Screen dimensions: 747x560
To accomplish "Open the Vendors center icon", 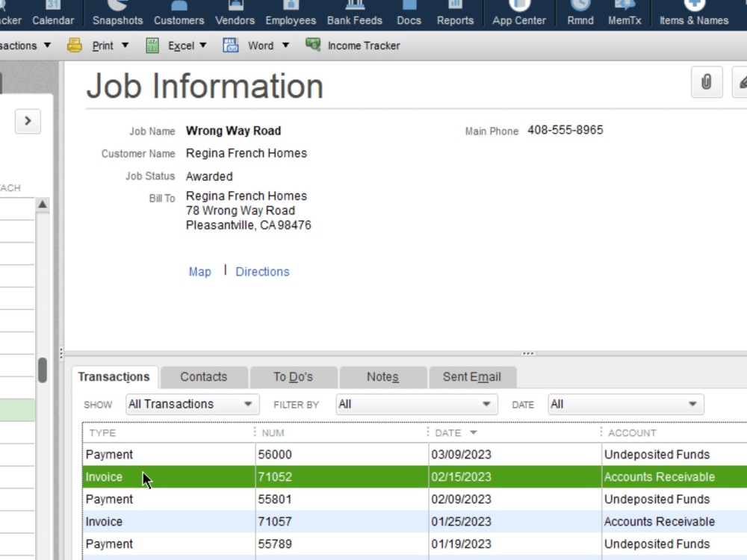I will [x=235, y=13].
